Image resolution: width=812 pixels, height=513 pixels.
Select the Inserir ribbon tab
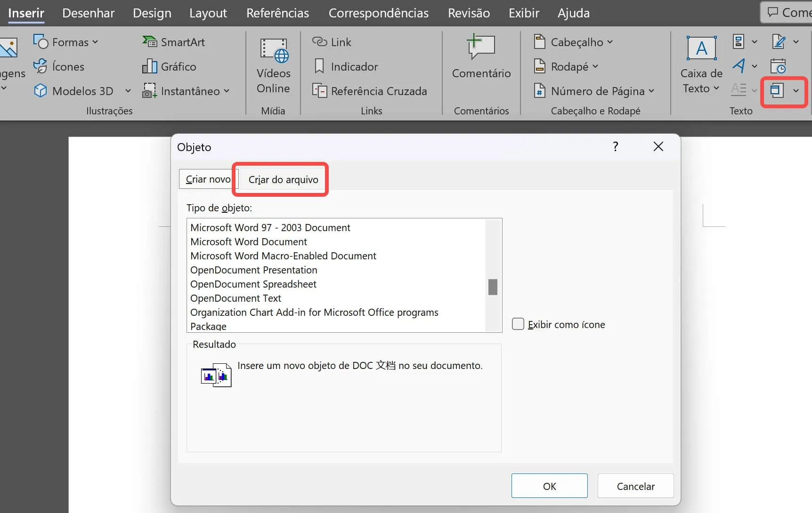(26, 13)
